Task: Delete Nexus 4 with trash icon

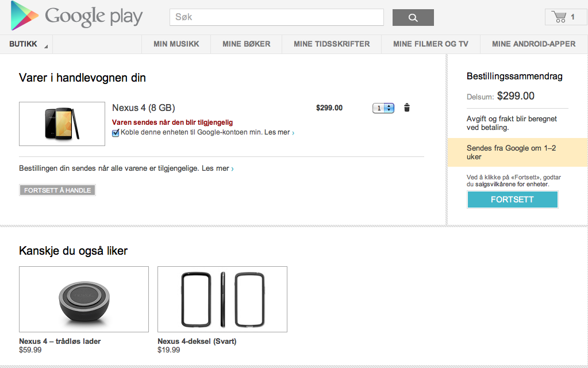Action: [407, 108]
